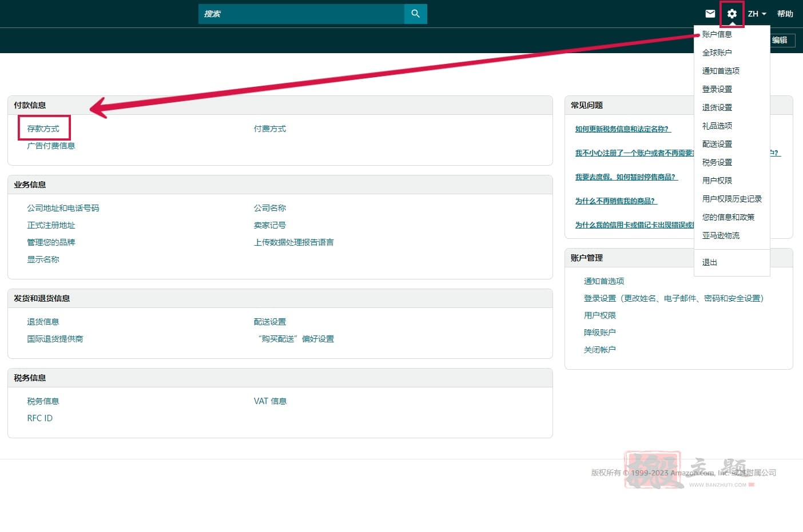The width and height of the screenshot is (803, 532).
Task: Click the 关闭帐户 link
Action: pos(599,350)
